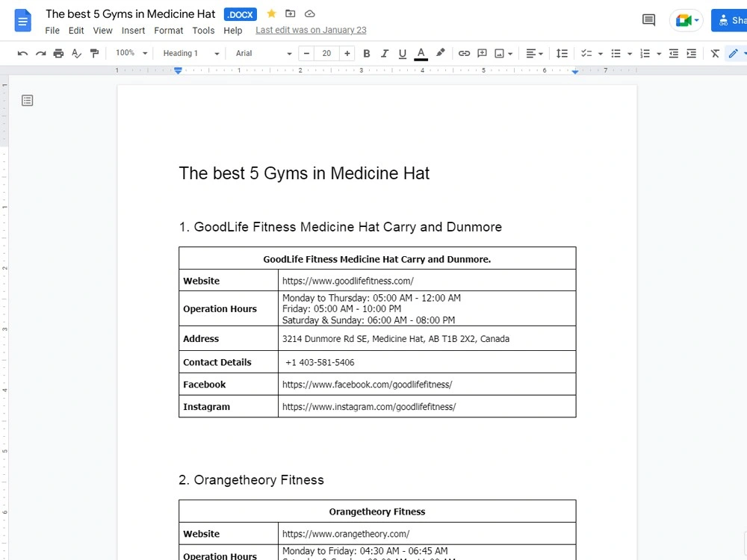Star the document
Image resolution: width=747 pixels, height=560 pixels.
click(272, 13)
